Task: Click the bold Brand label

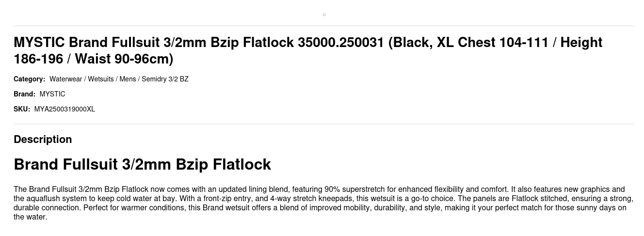Action: click(x=24, y=94)
